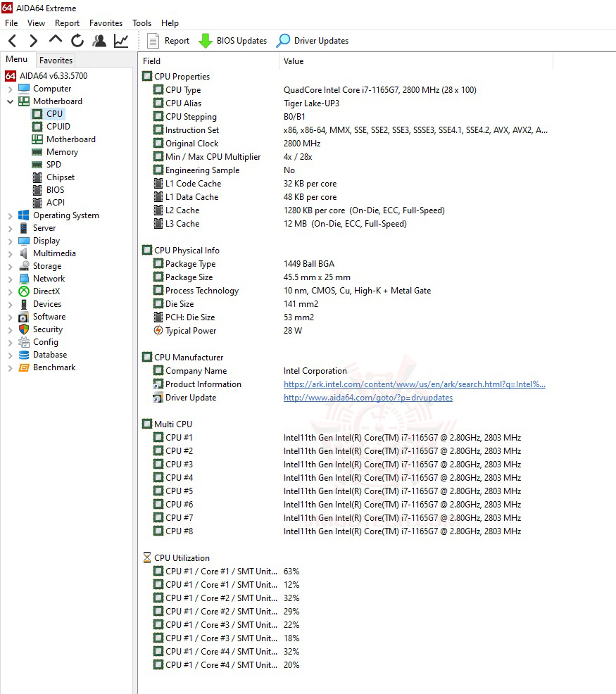Click the Back navigation arrow
The image size is (616, 694).
[x=13, y=41]
